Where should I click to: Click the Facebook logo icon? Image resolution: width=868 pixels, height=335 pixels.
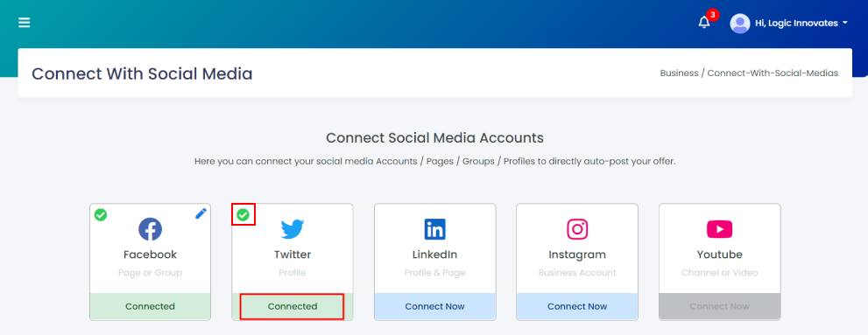click(150, 229)
